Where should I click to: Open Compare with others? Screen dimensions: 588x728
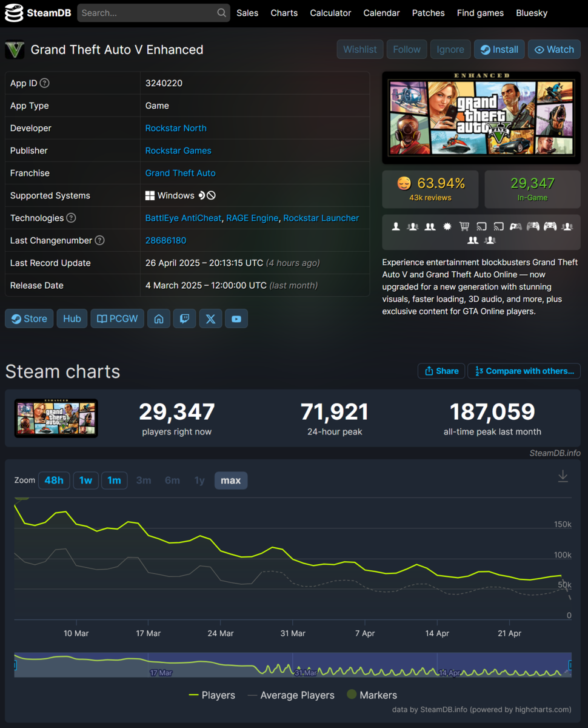tap(524, 371)
